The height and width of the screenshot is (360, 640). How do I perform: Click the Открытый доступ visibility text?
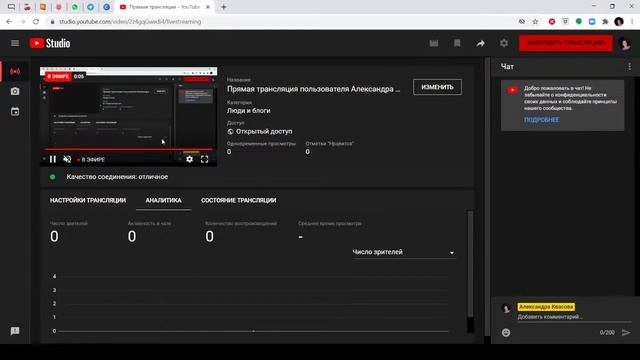coord(264,131)
